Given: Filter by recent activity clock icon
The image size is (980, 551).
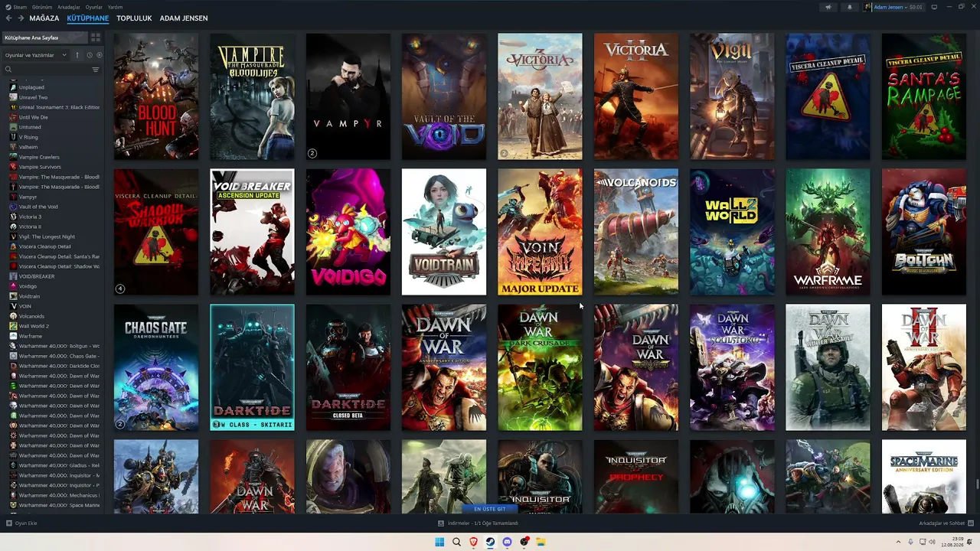Looking at the screenshot, I should [90, 55].
